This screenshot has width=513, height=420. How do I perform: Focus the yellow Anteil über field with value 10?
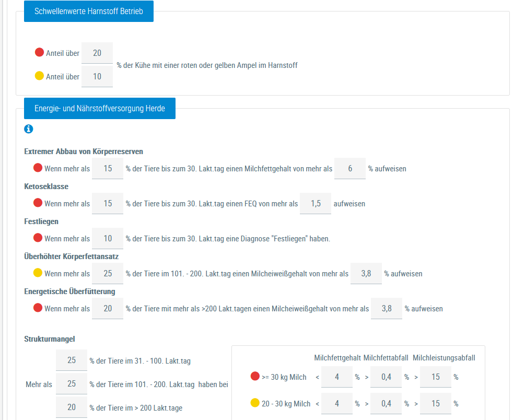click(97, 77)
